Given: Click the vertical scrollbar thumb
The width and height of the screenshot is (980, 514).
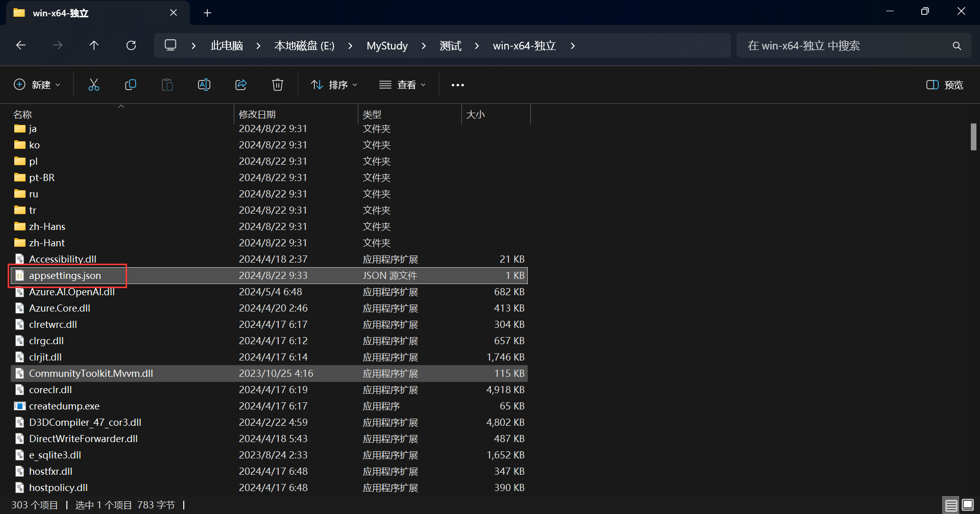Looking at the screenshot, I should (973, 137).
